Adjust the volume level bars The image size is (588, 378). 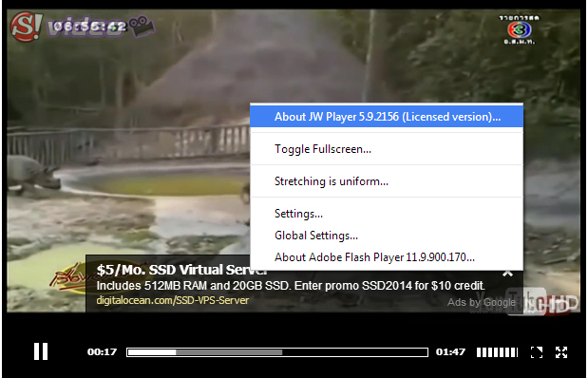pyautogui.click(x=497, y=352)
